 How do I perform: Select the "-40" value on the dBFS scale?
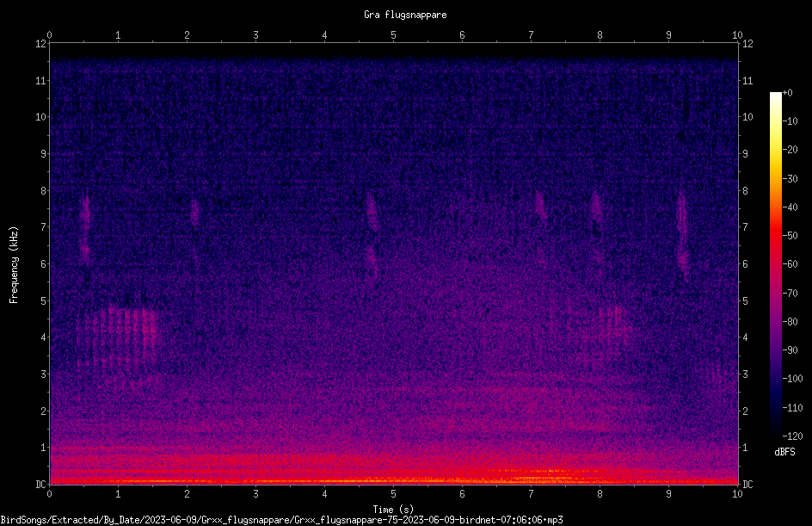(790, 207)
